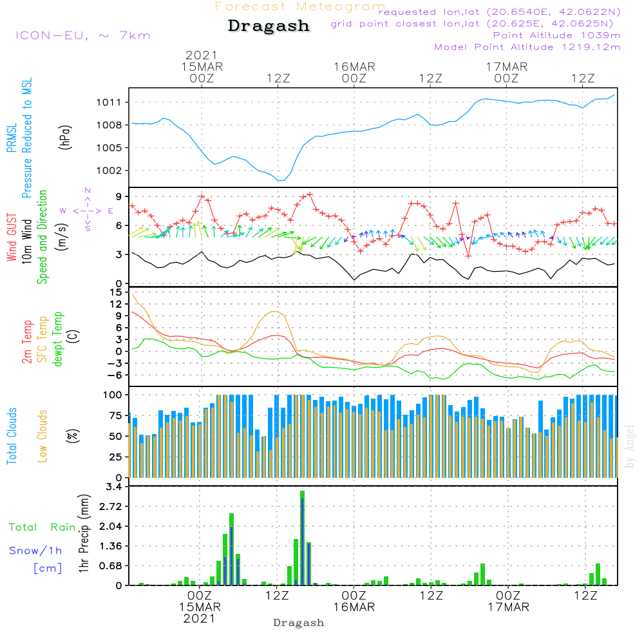Select the Total Rain legend label

click(x=43, y=527)
